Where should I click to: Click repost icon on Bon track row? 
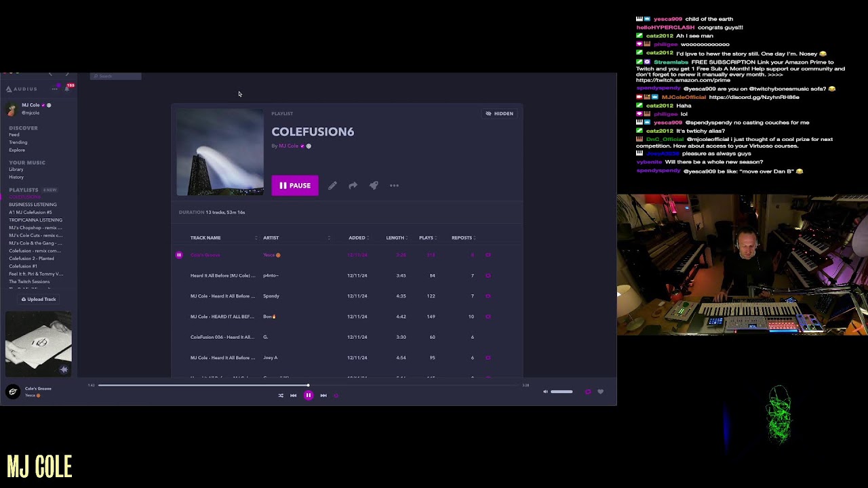pos(488,317)
